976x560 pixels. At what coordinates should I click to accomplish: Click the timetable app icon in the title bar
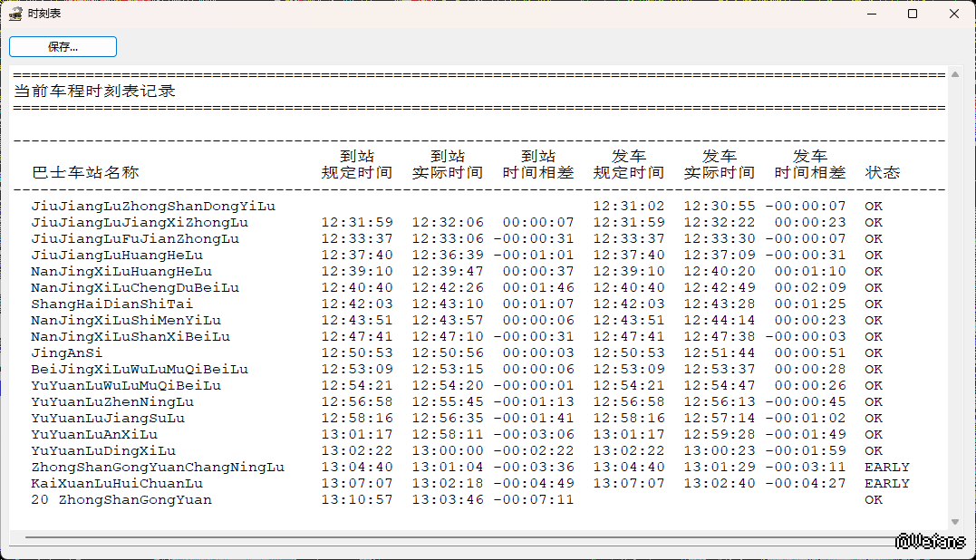tap(15, 14)
